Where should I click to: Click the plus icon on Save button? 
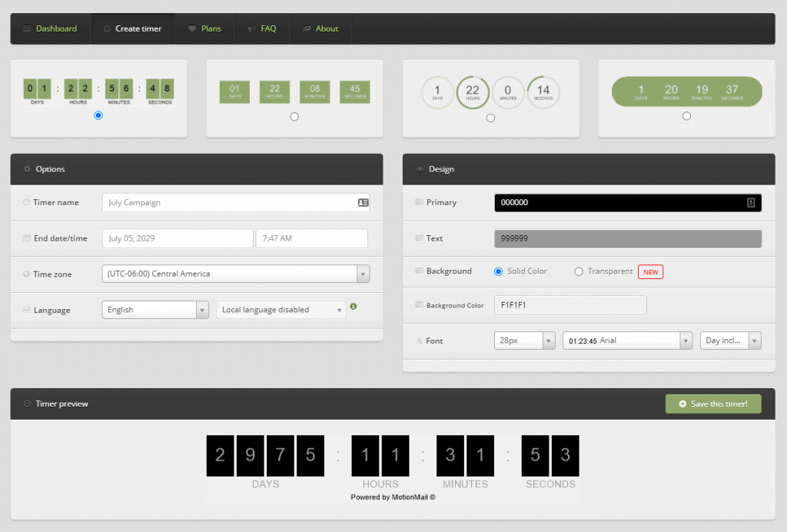point(682,404)
